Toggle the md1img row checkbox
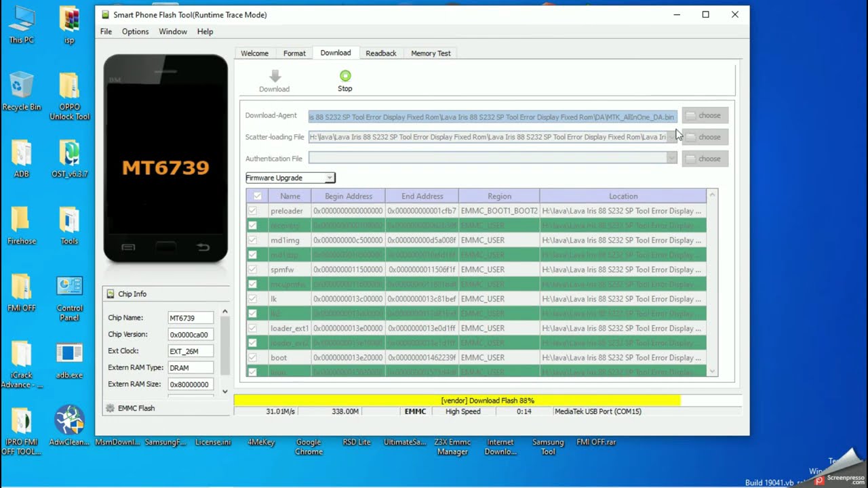The width and height of the screenshot is (868, 488). point(252,240)
